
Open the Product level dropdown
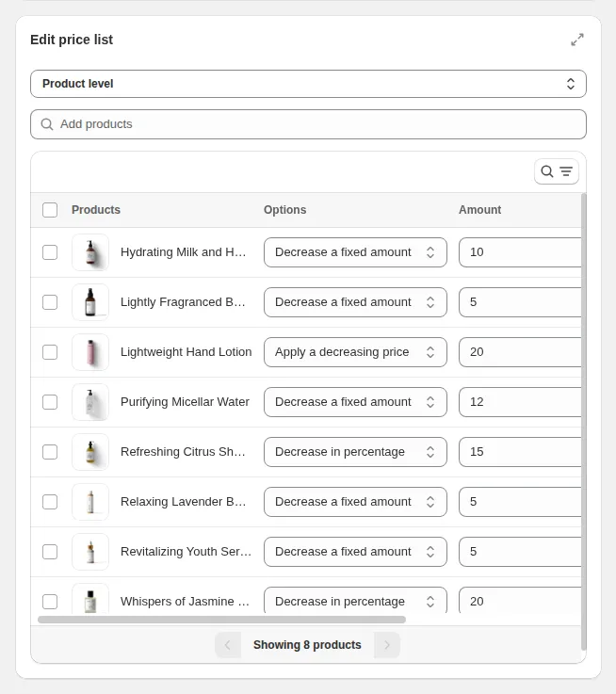(x=308, y=84)
